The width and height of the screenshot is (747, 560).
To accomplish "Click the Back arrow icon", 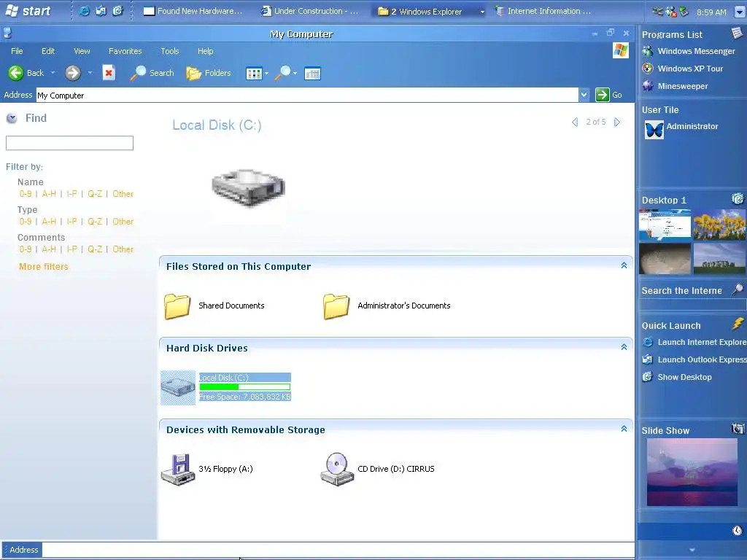I will coord(16,73).
